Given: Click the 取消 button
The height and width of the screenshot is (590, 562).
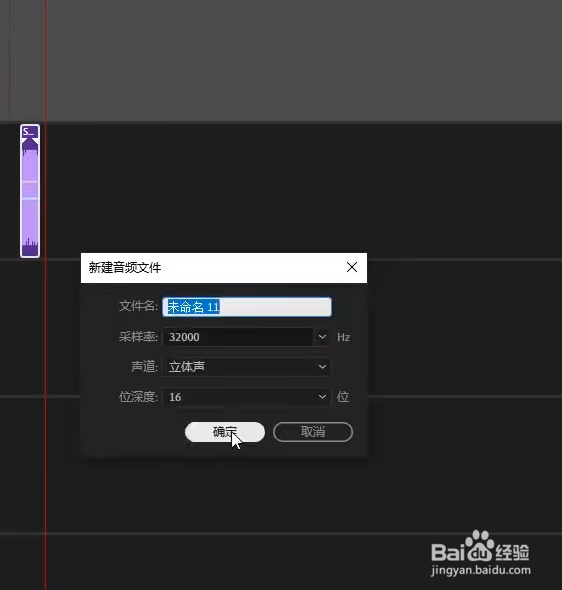Looking at the screenshot, I should pos(313,432).
